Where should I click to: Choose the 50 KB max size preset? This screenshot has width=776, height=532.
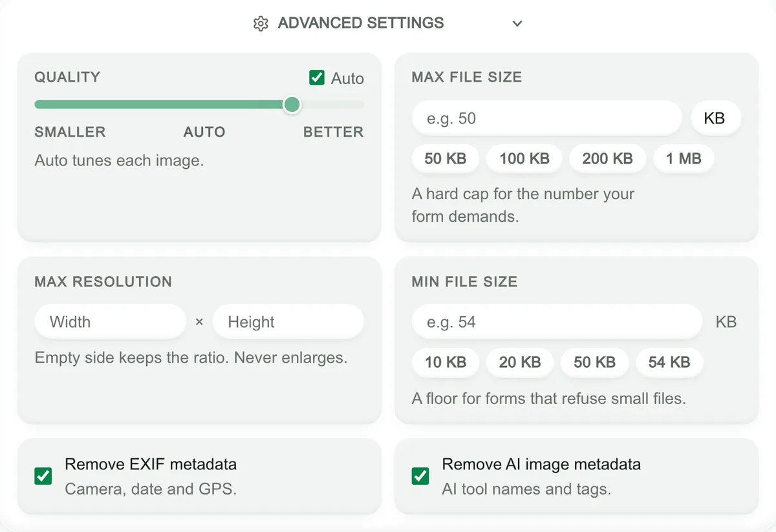pos(446,158)
